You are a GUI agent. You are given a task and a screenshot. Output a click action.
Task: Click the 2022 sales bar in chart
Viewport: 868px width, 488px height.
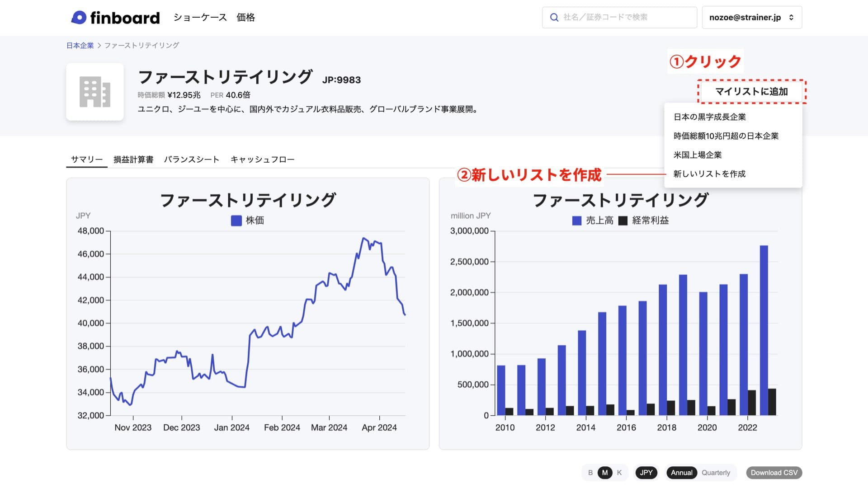coord(744,344)
